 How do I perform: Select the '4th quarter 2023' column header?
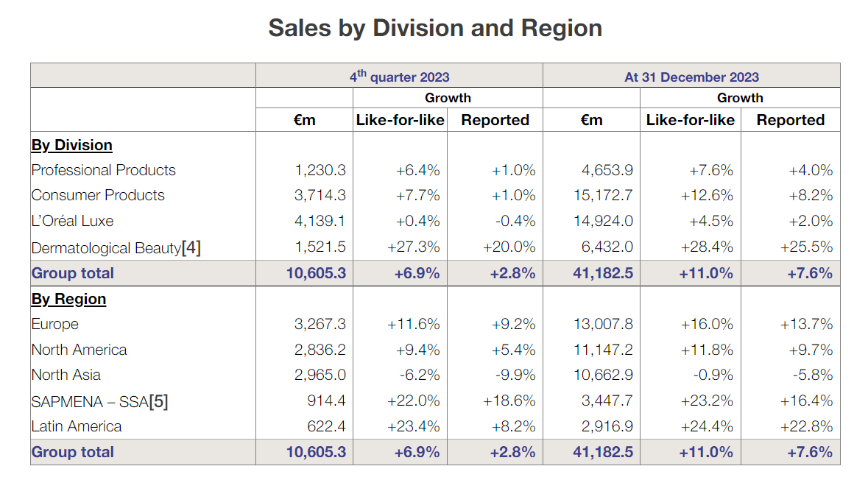point(399,76)
